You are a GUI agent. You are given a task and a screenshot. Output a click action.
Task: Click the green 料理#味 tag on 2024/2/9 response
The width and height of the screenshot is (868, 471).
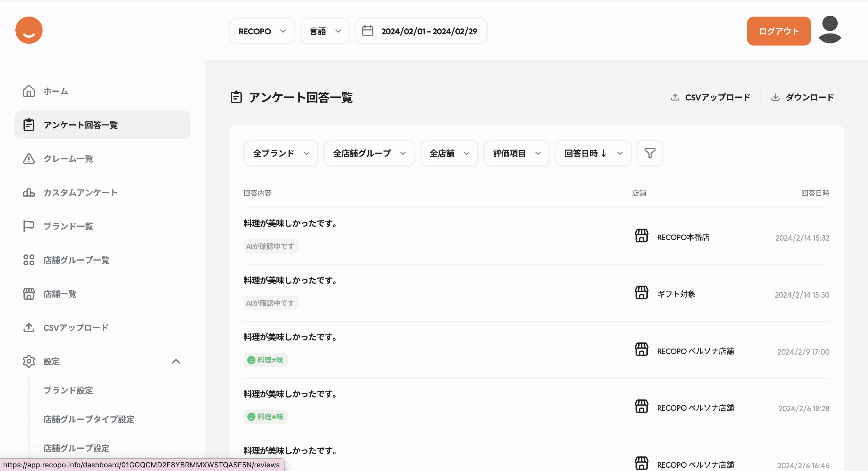[266, 360]
